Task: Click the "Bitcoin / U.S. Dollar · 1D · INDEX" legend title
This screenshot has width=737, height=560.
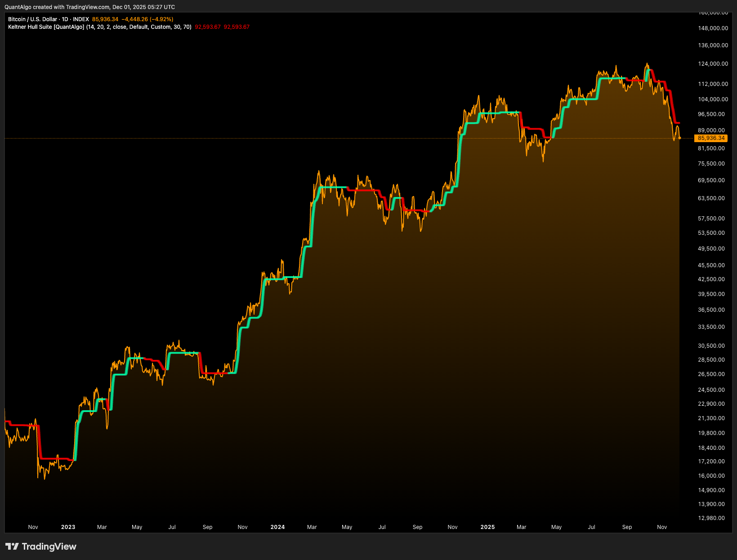Action: click(x=49, y=19)
